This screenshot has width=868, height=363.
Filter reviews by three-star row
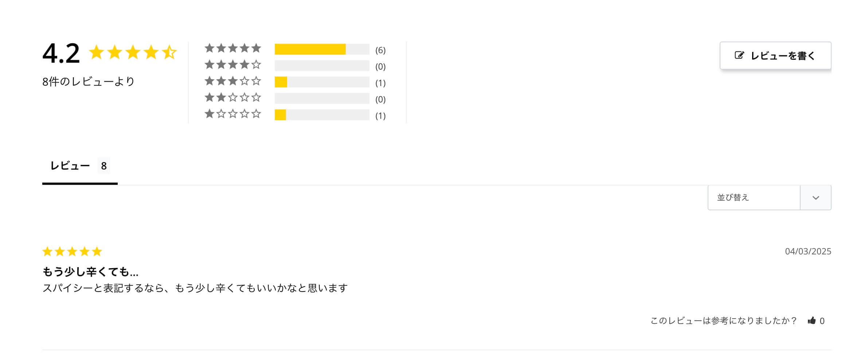click(295, 82)
